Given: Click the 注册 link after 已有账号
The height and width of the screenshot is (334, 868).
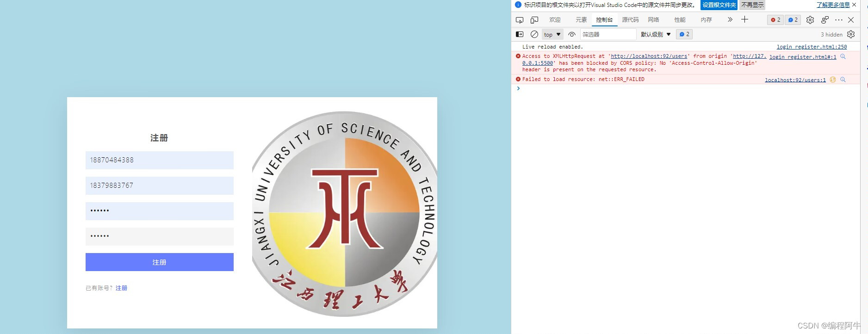Looking at the screenshot, I should point(121,288).
